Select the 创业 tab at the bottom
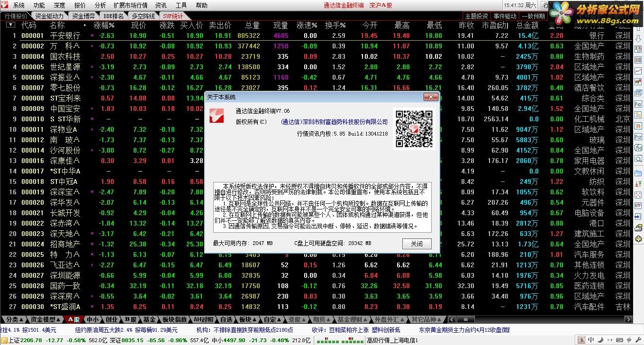Image resolution: width=644 pixels, height=345 pixels. (x=112, y=319)
